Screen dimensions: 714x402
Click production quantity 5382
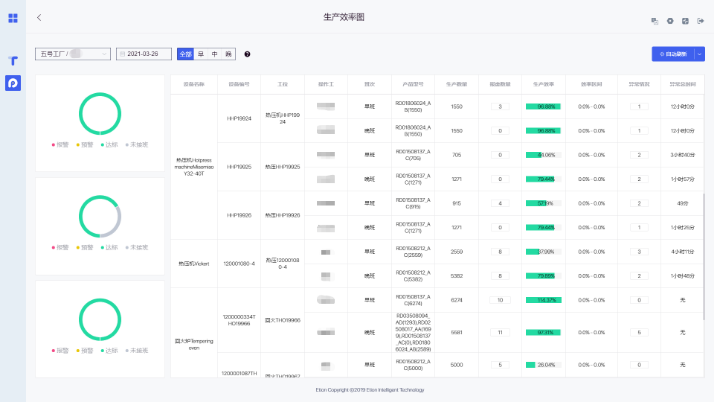(457, 276)
